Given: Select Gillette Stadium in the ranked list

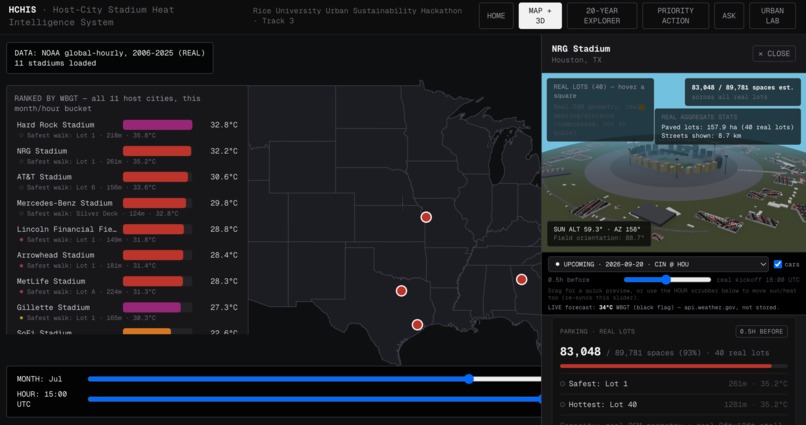Looking at the screenshot, I should (x=127, y=312).
